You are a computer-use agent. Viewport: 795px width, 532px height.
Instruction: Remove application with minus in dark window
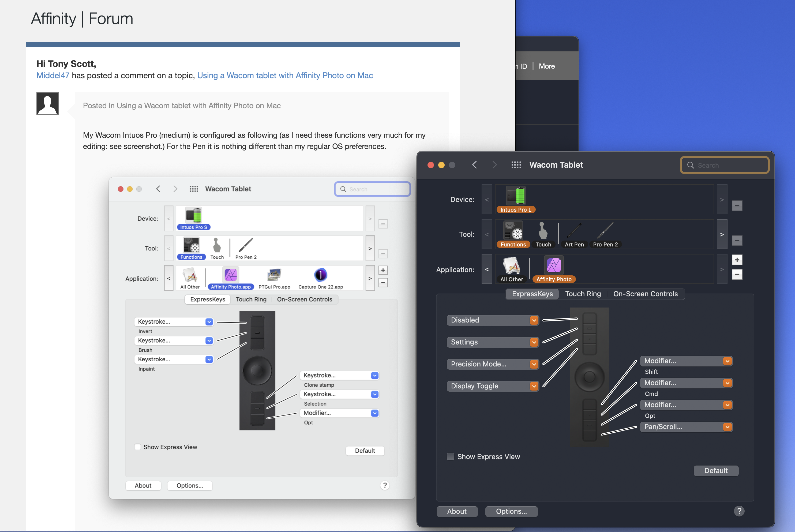[x=737, y=274]
